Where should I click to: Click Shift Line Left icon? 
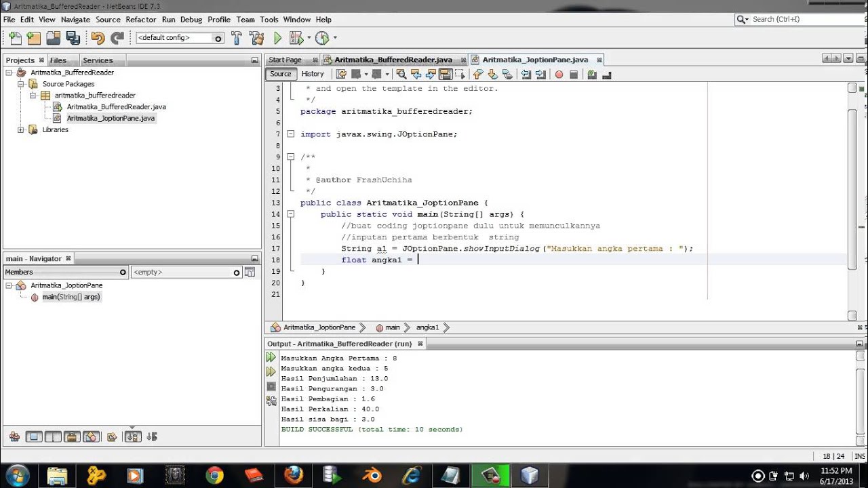pyautogui.click(x=525, y=75)
